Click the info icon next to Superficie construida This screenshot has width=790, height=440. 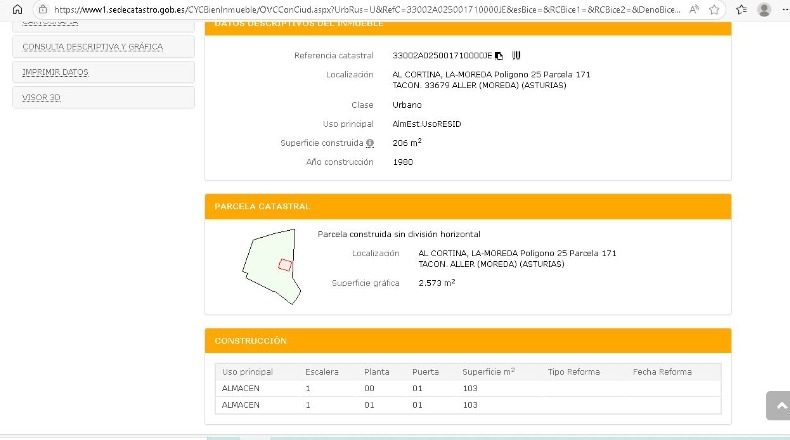pos(370,143)
